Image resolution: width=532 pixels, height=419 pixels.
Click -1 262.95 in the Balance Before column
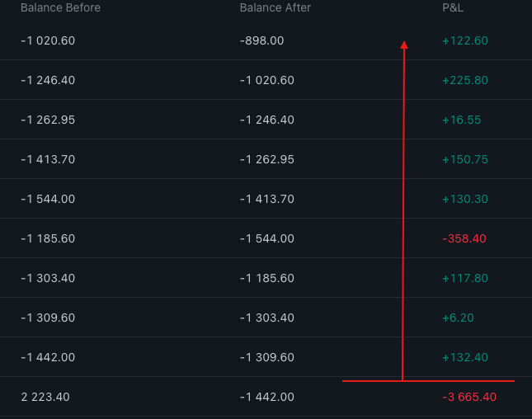(x=48, y=120)
